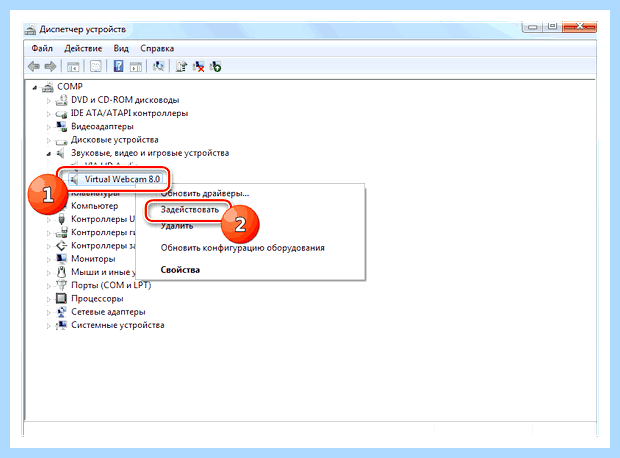Collapse Звуковые, видео и игровые устройства
The height and width of the screenshot is (458, 620).
49,154
